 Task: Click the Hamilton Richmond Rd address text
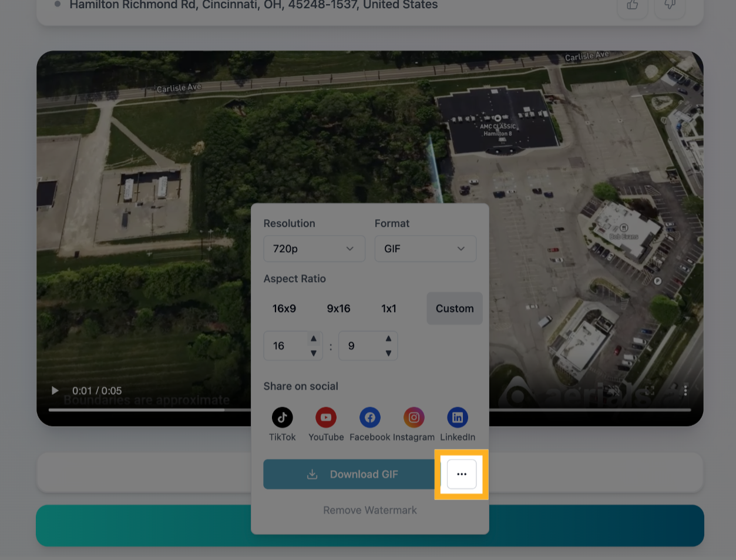point(254,5)
